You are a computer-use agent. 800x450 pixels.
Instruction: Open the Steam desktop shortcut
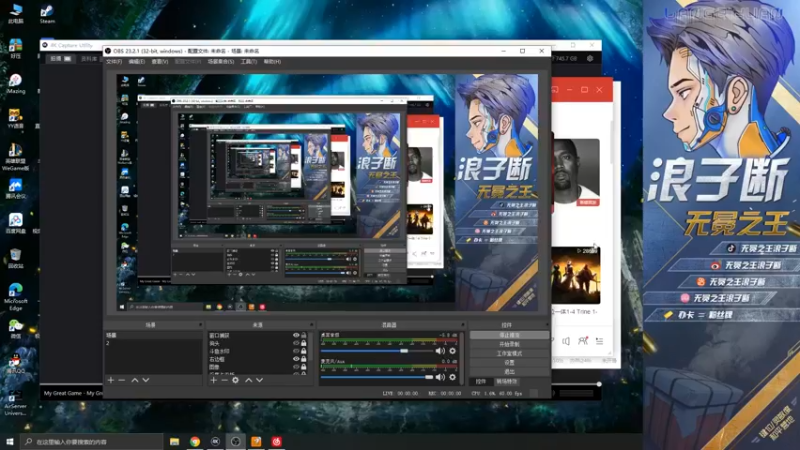point(47,14)
